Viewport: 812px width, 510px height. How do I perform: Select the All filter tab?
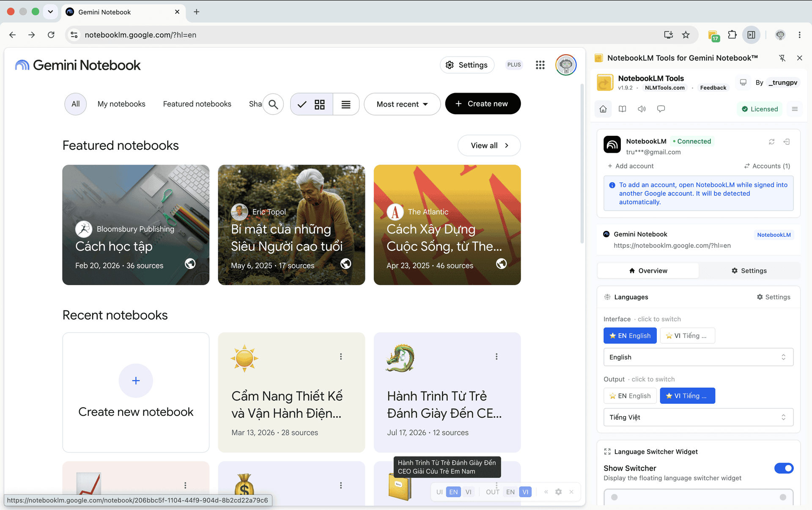point(75,104)
